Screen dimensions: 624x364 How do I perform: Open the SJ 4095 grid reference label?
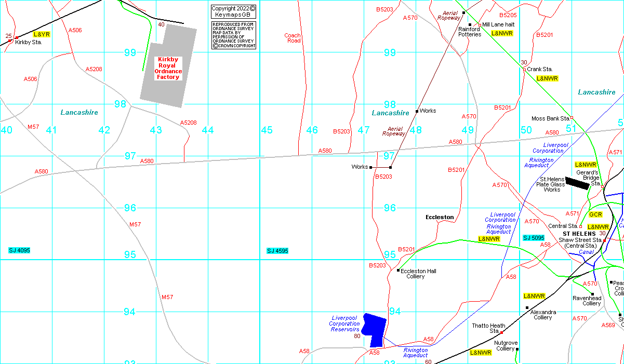pyautogui.click(x=19, y=250)
